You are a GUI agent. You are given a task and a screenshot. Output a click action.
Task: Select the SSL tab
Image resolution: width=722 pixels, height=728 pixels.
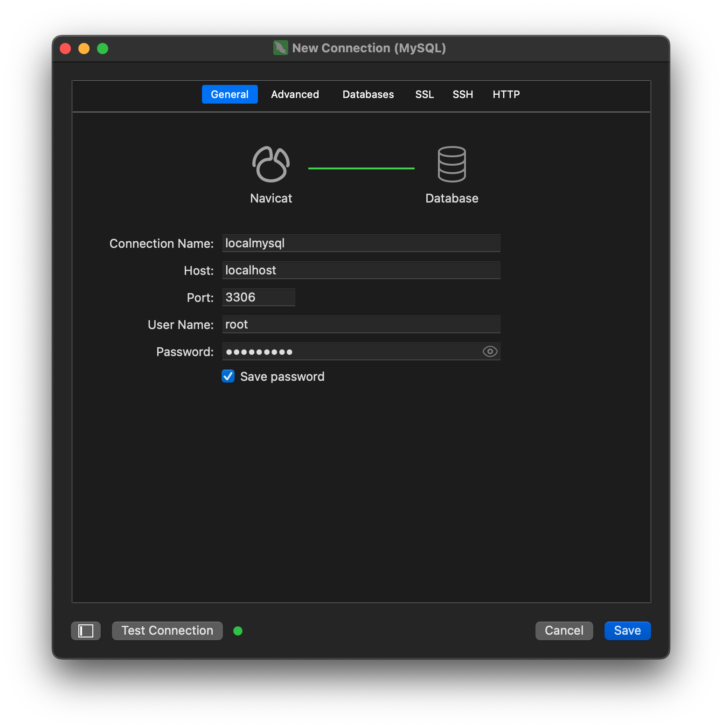pos(424,94)
